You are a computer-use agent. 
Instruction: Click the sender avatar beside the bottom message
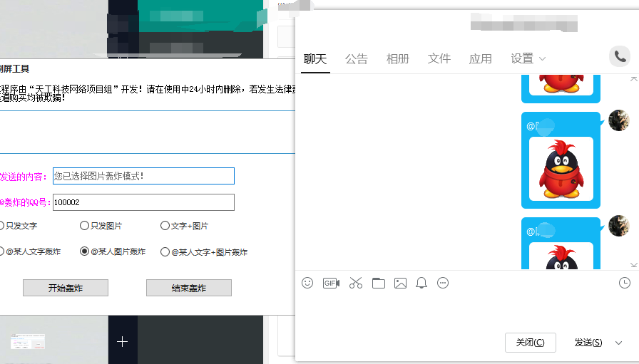[618, 226]
